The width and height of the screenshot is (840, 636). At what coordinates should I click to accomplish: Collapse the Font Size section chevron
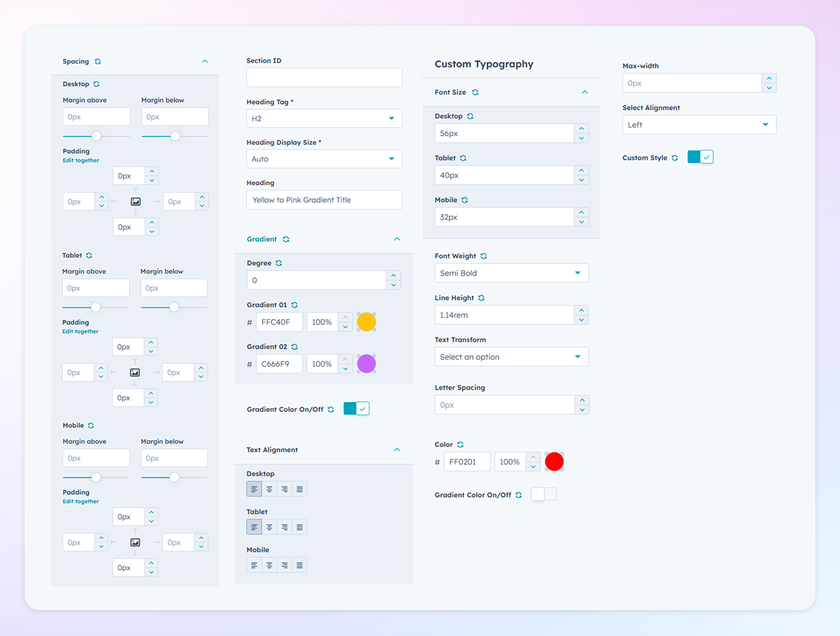click(x=585, y=92)
